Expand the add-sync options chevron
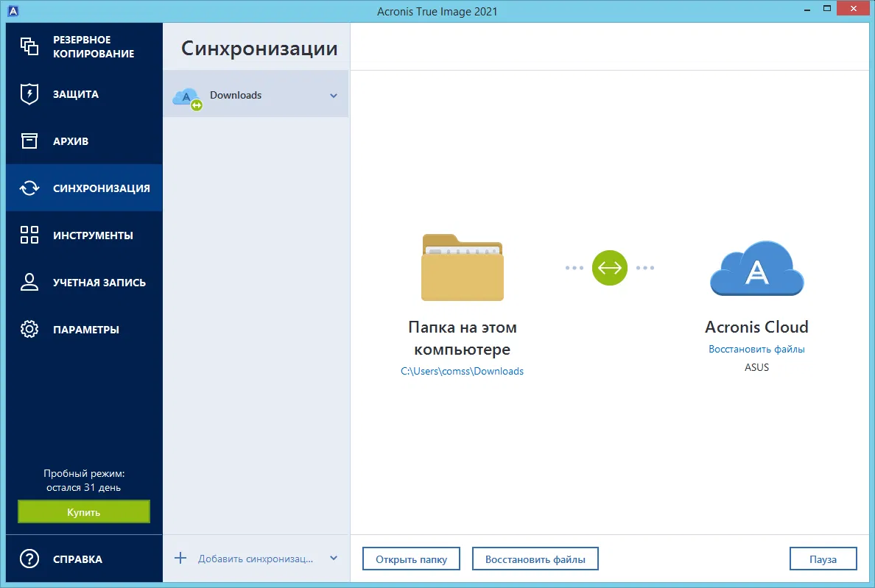Viewport: 875px width, 588px height. [334, 558]
